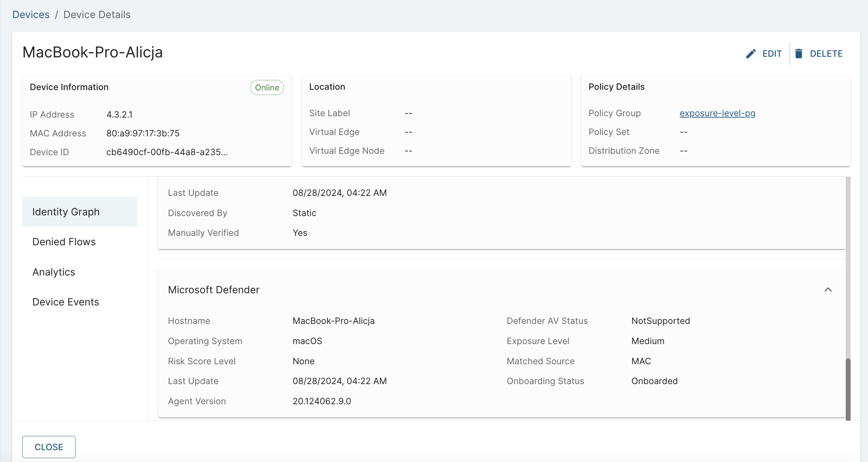The width and height of the screenshot is (868, 462).
Task: Open the Device Events tab
Action: pos(66,302)
